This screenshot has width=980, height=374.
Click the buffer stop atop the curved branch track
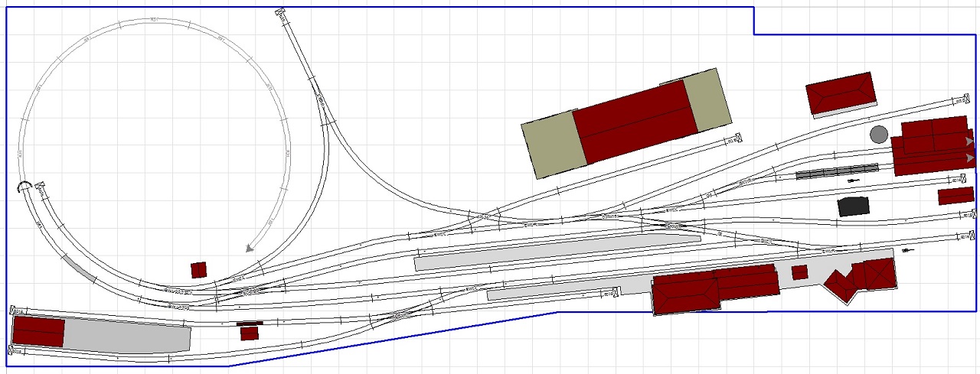[x=281, y=11]
